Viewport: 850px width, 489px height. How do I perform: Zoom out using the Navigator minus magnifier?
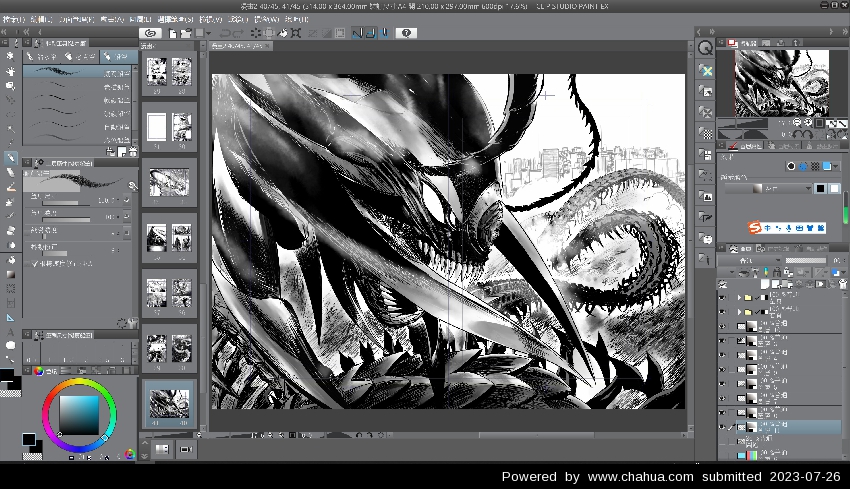(x=797, y=123)
